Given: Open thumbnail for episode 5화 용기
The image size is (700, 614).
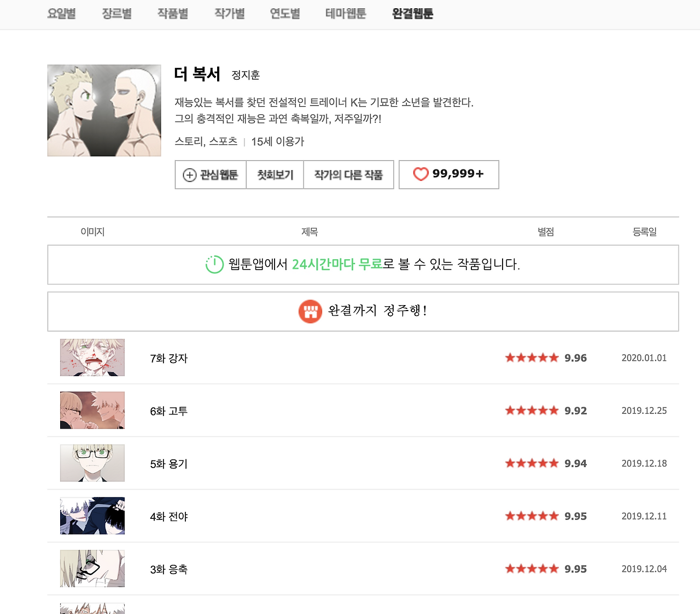Looking at the screenshot, I should pyautogui.click(x=92, y=463).
